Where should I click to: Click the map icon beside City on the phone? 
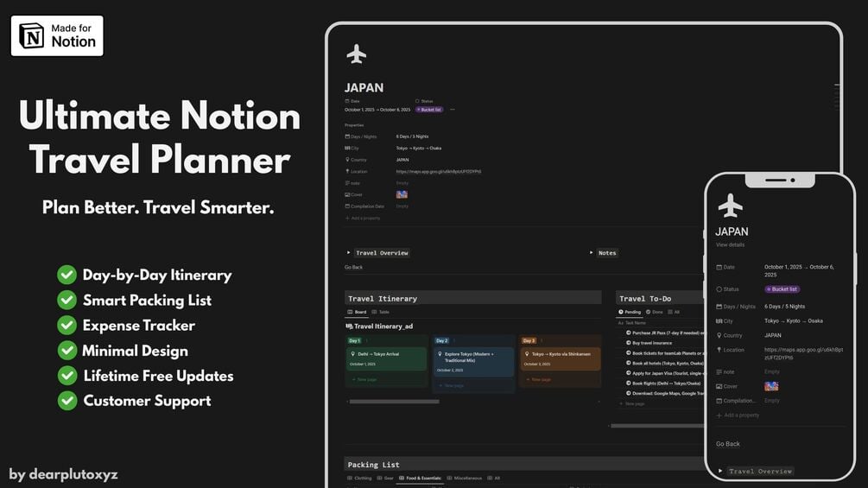[x=719, y=321]
